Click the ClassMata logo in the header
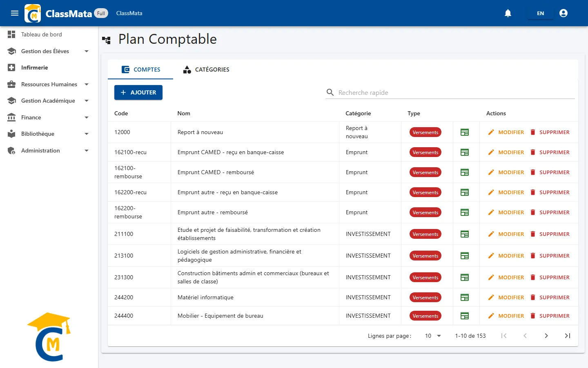588x368 pixels. [x=33, y=13]
